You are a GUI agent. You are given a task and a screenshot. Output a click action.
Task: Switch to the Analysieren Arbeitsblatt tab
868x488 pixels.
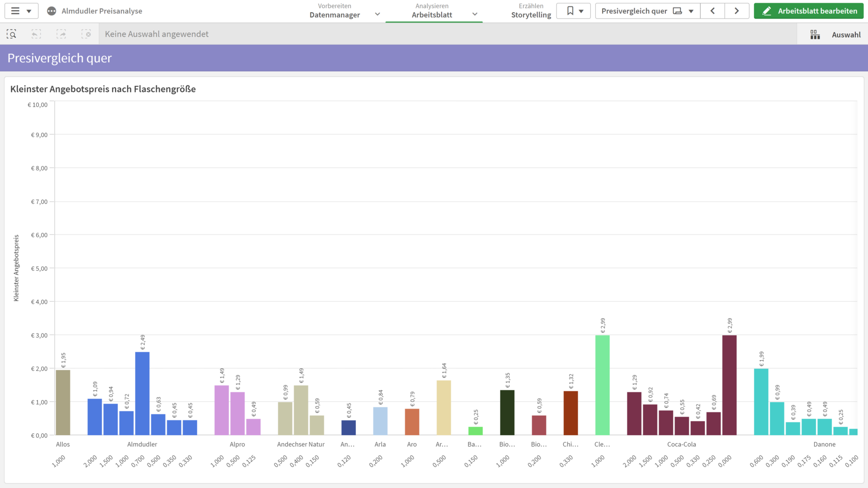pyautogui.click(x=432, y=11)
